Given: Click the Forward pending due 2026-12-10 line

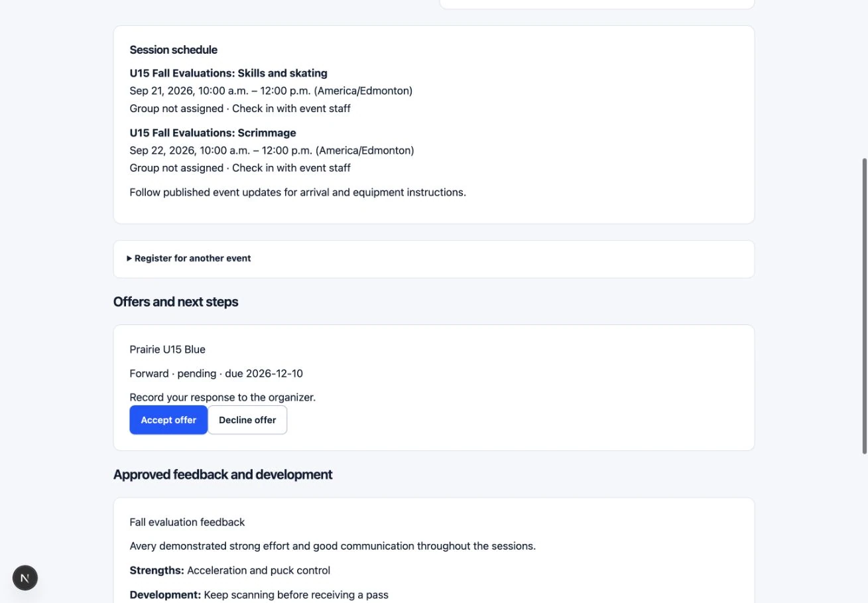Looking at the screenshot, I should tap(216, 373).
